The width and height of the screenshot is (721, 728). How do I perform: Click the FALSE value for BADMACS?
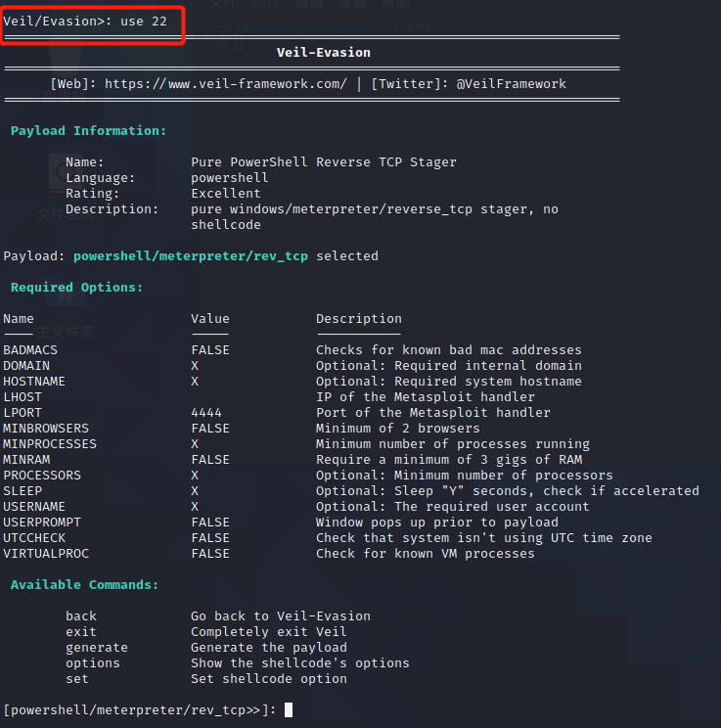pos(210,350)
